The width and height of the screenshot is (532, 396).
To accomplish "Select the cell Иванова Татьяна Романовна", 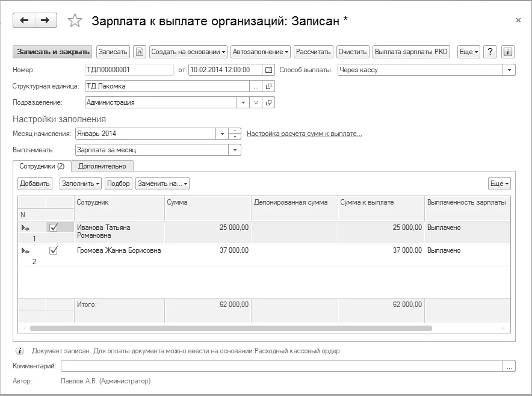I will click(x=119, y=232).
